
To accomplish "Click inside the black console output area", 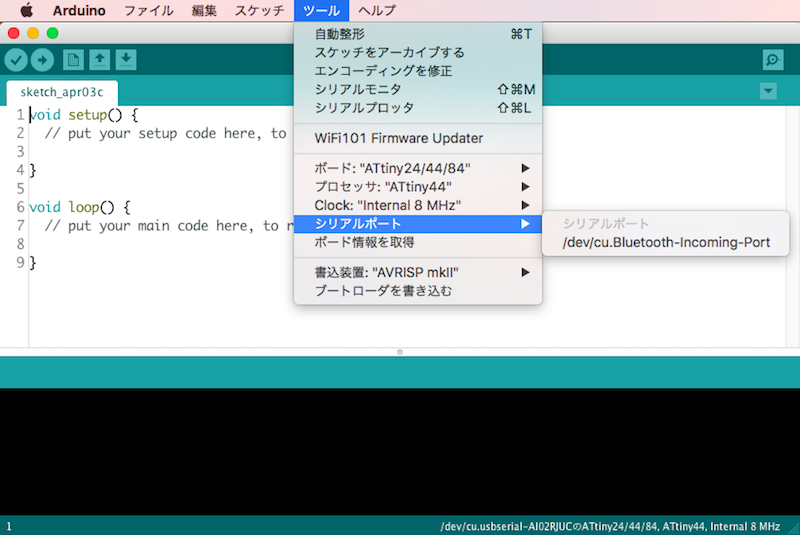I will tap(399, 451).
